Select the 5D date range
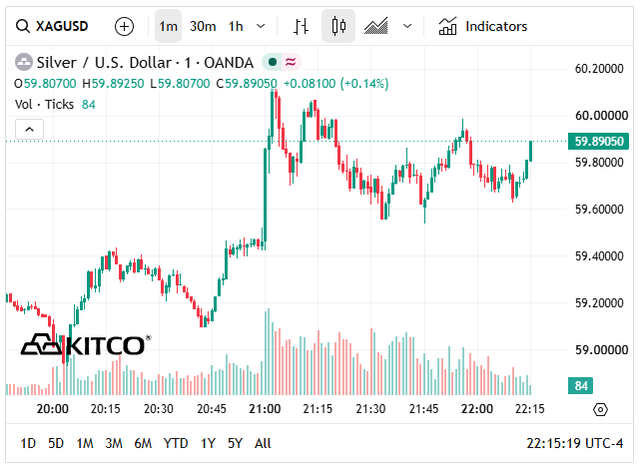Screen dimensions: 640x467 tap(56, 443)
